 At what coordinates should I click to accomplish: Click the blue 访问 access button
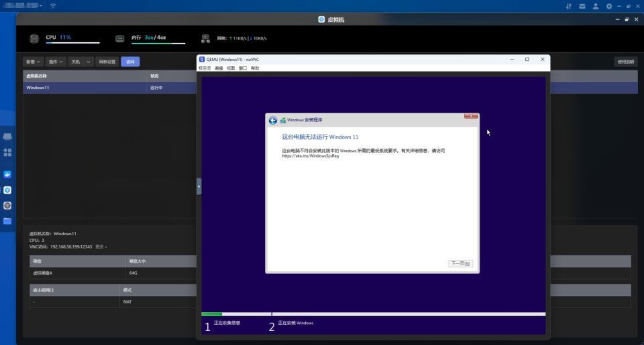click(x=130, y=62)
